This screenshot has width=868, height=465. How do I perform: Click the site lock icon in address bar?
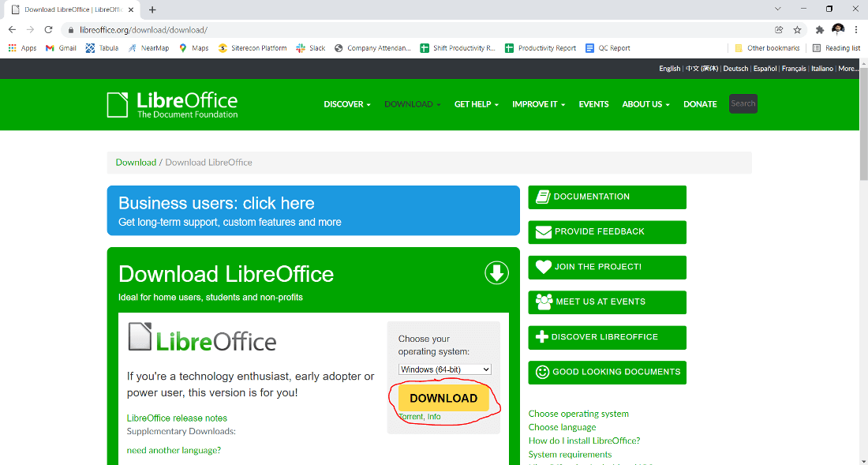pos(70,30)
